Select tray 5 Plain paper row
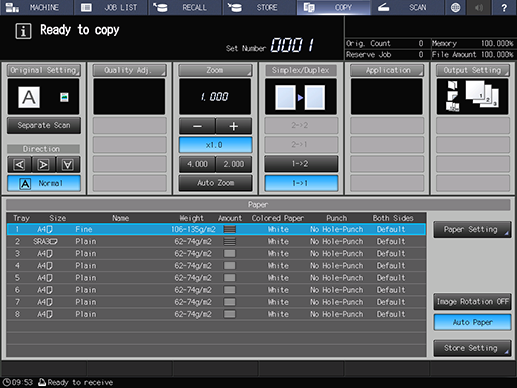Screen dimensions: 517x388 [x=216, y=278]
